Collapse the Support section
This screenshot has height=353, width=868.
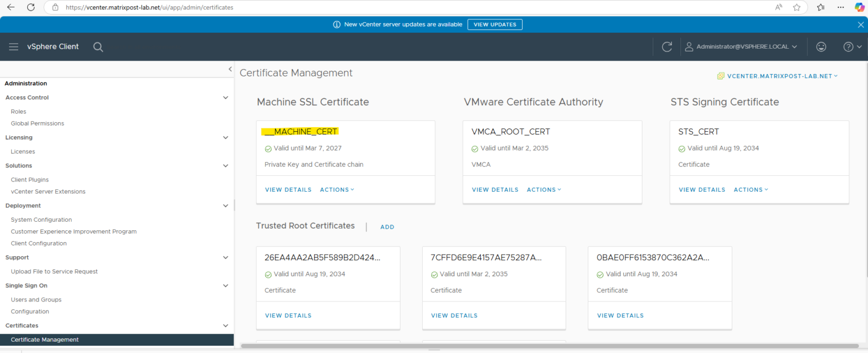tap(225, 257)
